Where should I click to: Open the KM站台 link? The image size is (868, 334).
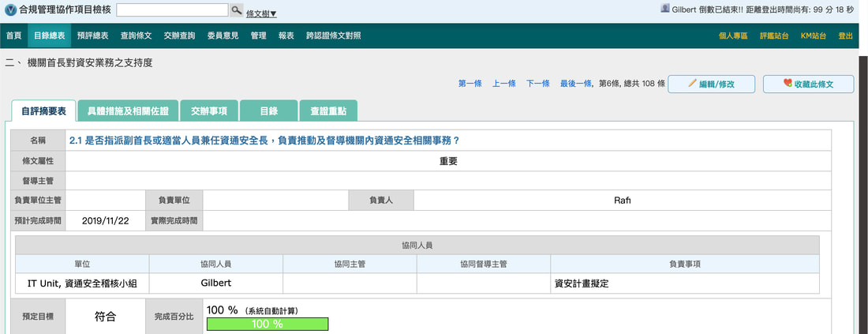pos(814,36)
